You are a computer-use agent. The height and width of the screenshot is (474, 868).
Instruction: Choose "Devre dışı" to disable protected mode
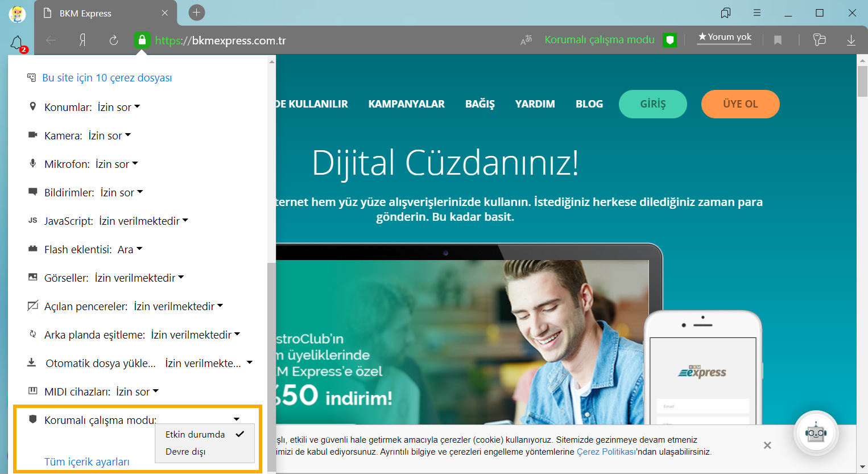point(205,451)
